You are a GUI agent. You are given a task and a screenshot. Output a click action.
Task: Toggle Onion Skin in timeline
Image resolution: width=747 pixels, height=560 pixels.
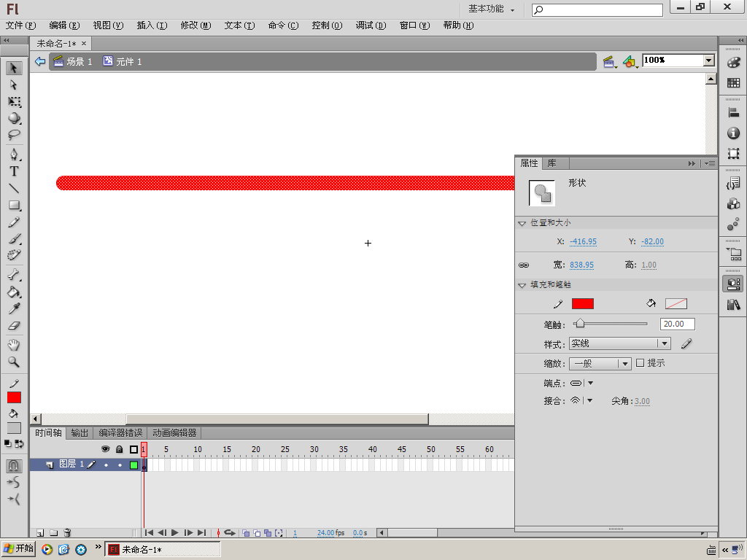246,533
